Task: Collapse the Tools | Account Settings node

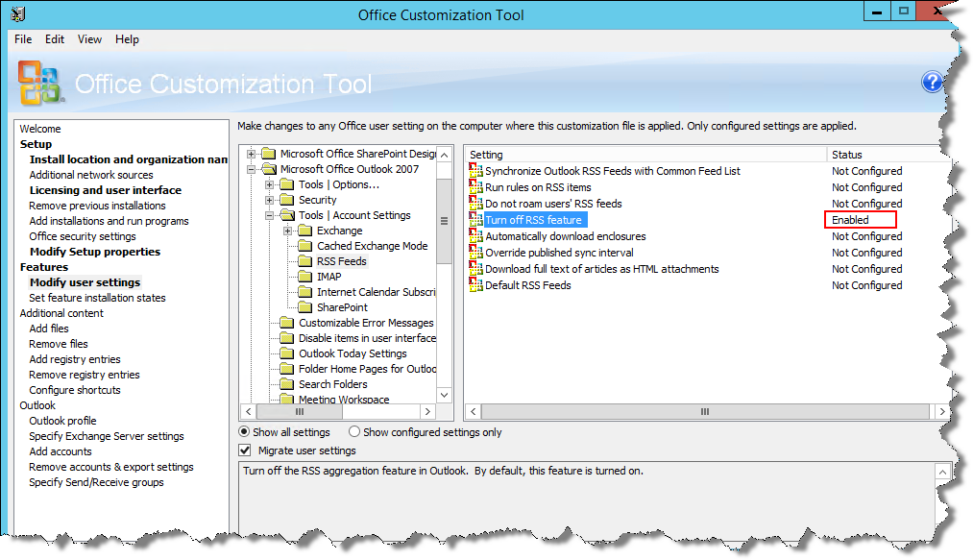Action: tap(269, 215)
